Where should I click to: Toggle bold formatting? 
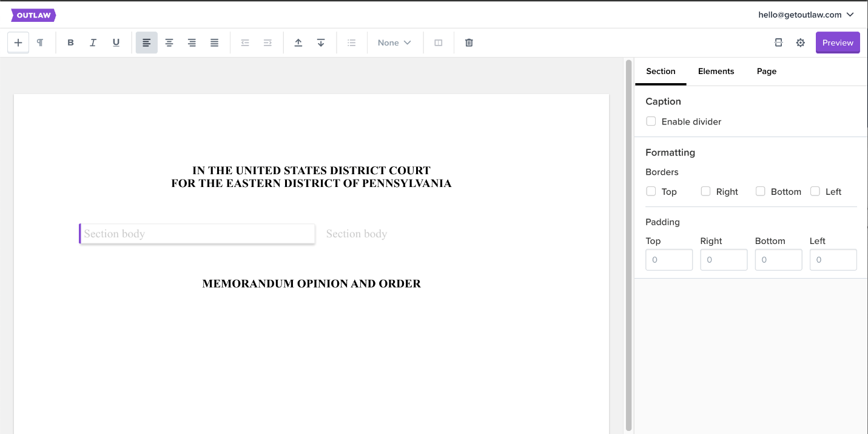70,42
